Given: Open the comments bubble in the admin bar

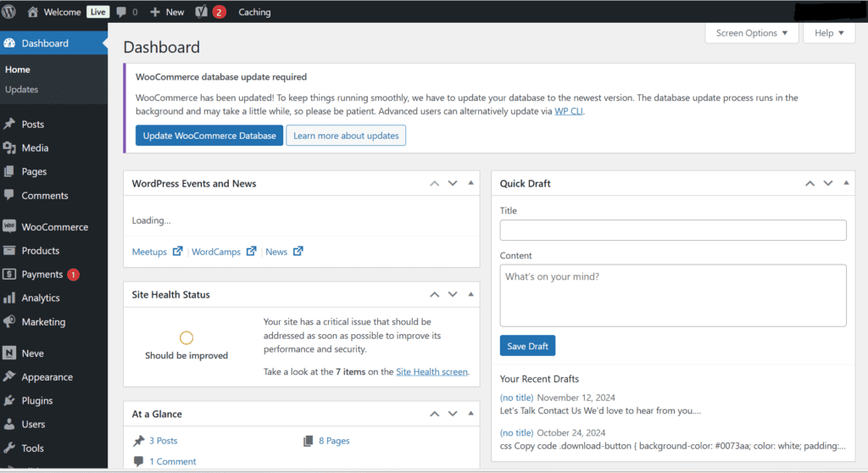Looking at the screenshot, I should pos(121,12).
